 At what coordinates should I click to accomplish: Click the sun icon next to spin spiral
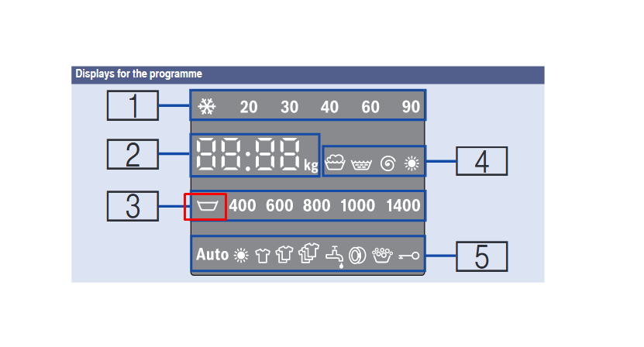tap(411, 163)
